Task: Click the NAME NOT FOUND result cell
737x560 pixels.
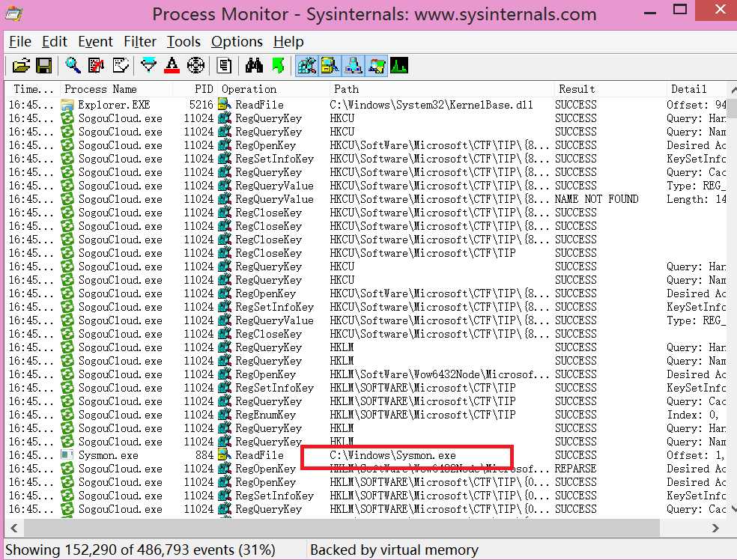Action: (596, 199)
